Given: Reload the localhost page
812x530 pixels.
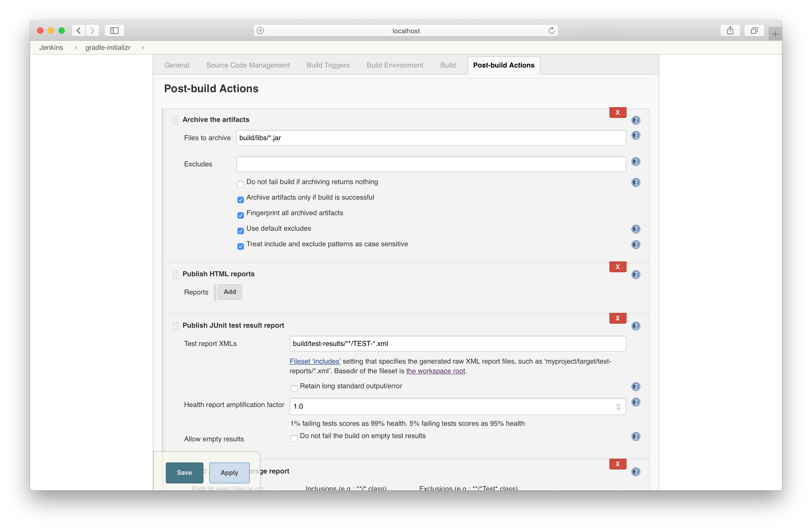Looking at the screenshot, I should coord(551,31).
